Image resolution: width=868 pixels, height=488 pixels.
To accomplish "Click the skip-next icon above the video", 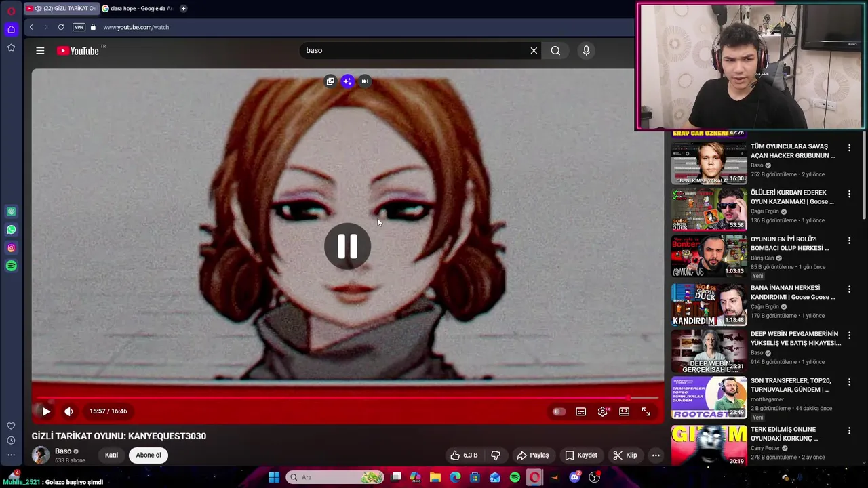I will (364, 81).
